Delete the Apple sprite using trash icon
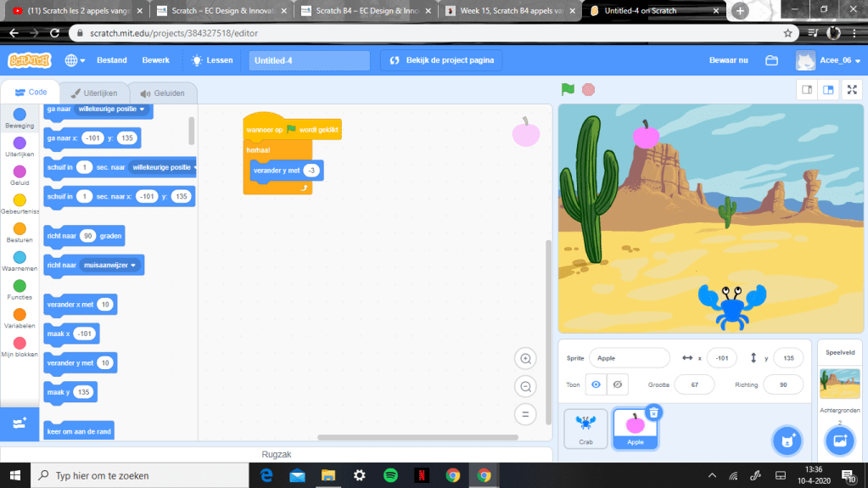868x488 pixels. 653,412
